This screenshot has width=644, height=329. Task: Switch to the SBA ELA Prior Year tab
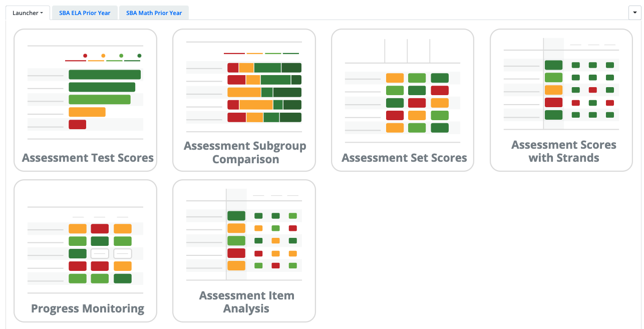click(84, 13)
